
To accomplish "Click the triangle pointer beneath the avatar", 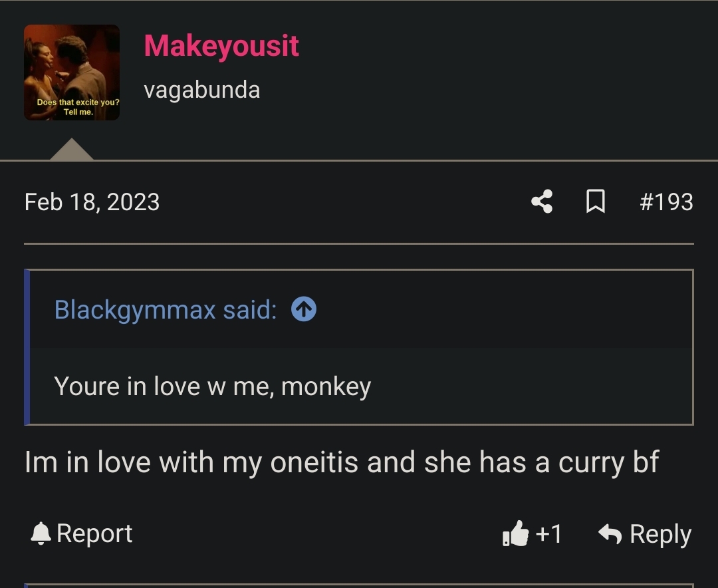I will [x=72, y=150].
